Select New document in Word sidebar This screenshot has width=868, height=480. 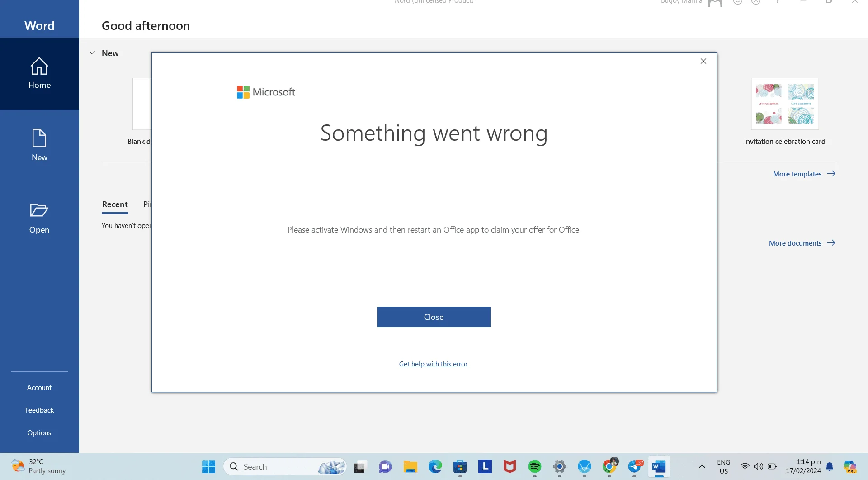click(39, 146)
